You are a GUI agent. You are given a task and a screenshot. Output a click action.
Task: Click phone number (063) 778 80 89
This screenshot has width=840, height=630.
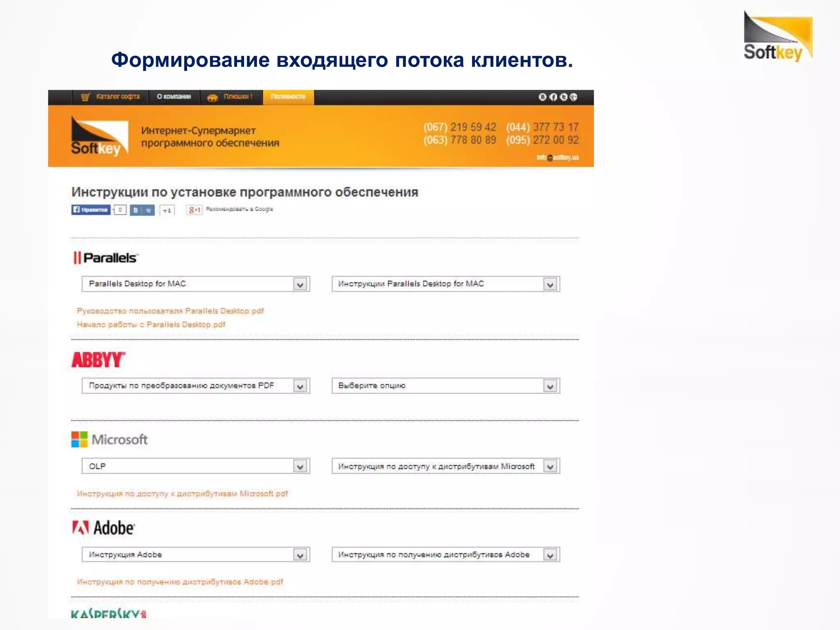pos(460,140)
